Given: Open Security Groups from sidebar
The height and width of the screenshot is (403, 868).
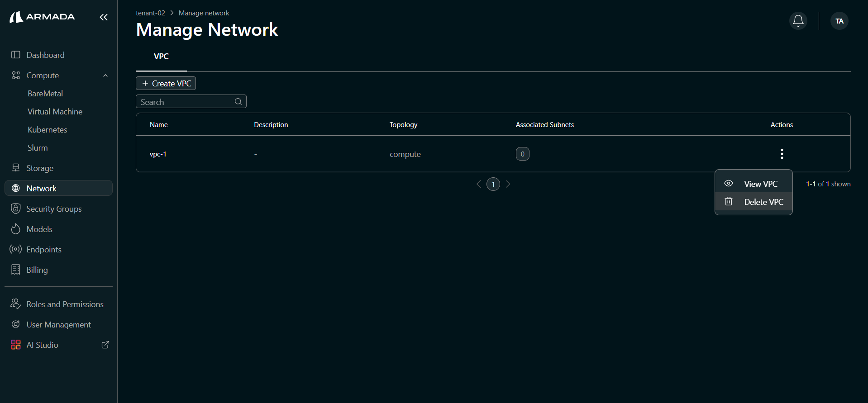Looking at the screenshot, I should pos(58,209).
